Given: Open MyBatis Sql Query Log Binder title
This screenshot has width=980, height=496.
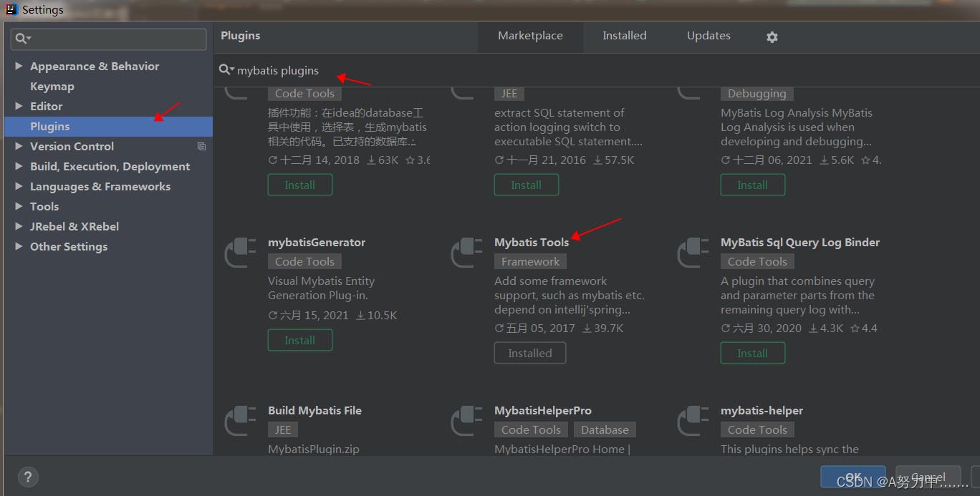Looking at the screenshot, I should tap(800, 242).
